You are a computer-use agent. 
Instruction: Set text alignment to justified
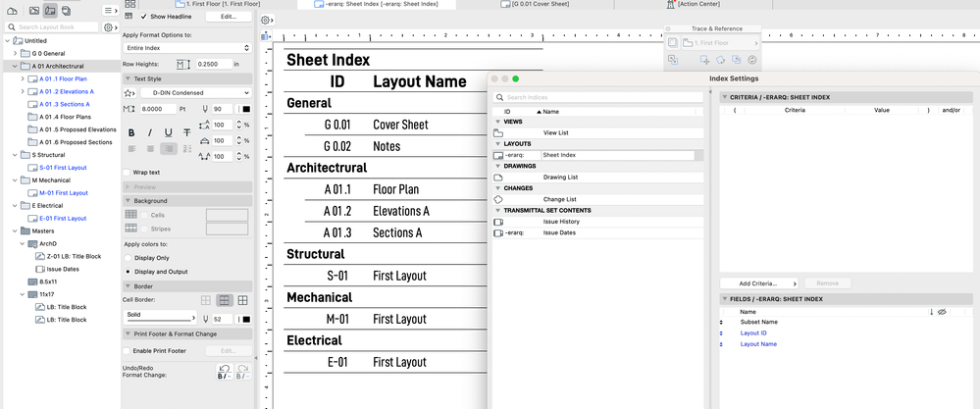(186, 149)
